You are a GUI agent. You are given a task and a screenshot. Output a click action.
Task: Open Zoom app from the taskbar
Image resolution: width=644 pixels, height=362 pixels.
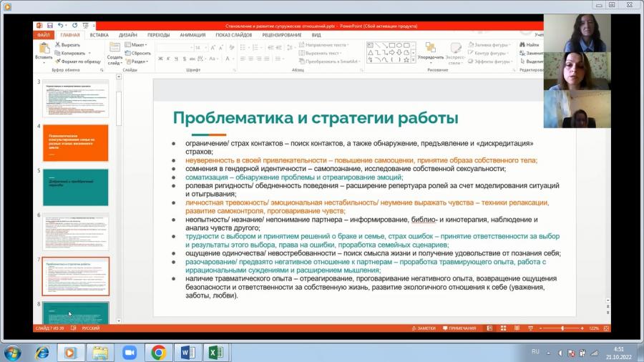click(x=130, y=353)
